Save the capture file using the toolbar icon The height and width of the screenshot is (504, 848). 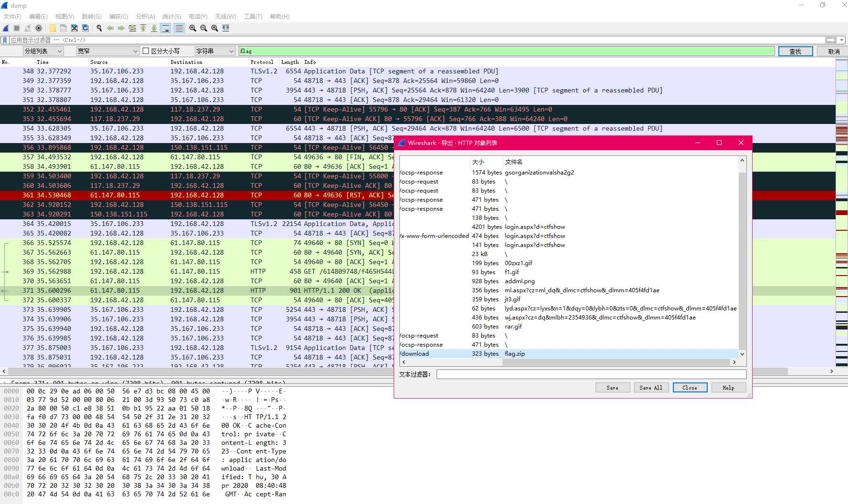pyautogui.click(x=63, y=28)
